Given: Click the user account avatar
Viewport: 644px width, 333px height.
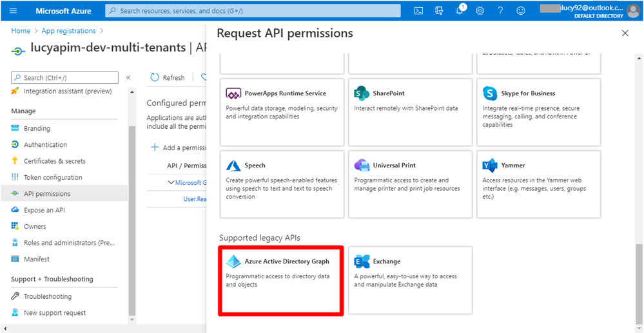Looking at the screenshot, I should 633,11.
